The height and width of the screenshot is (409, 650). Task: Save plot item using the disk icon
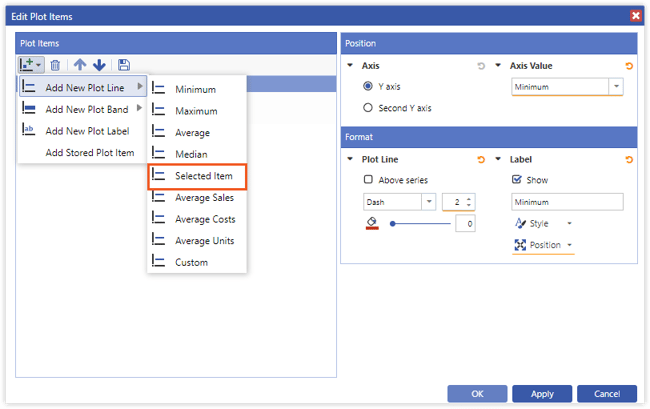[124, 65]
